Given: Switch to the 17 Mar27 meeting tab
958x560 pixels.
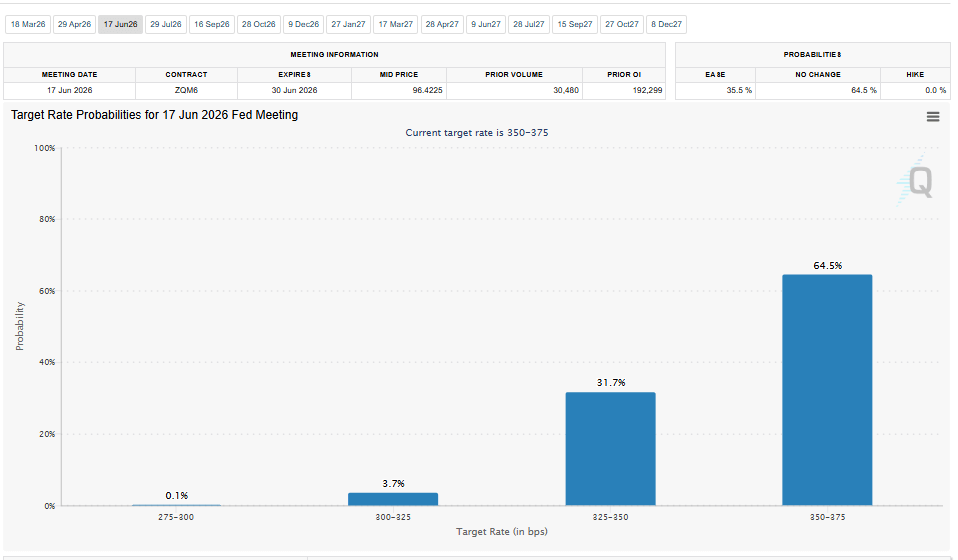Looking at the screenshot, I should pyautogui.click(x=395, y=24).
